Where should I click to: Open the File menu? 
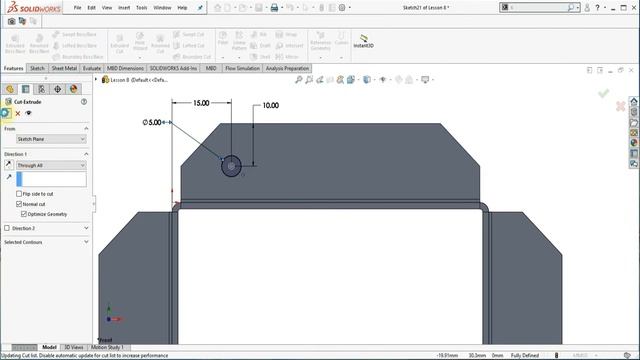(x=78, y=7)
